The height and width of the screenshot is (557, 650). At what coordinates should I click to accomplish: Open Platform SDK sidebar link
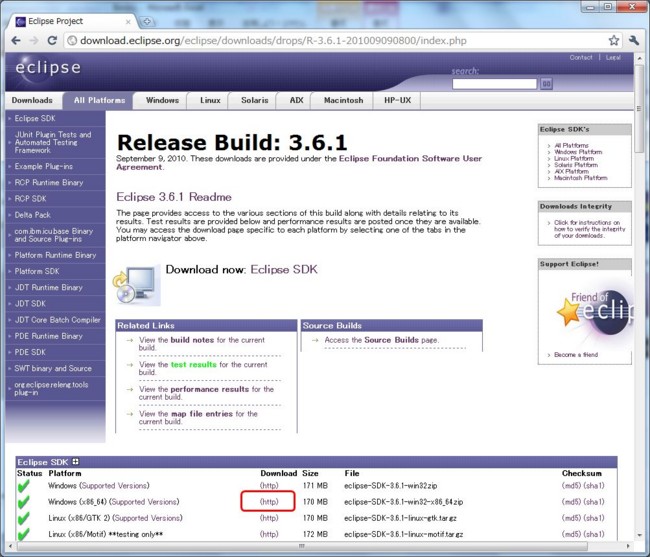tap(37, 271)
